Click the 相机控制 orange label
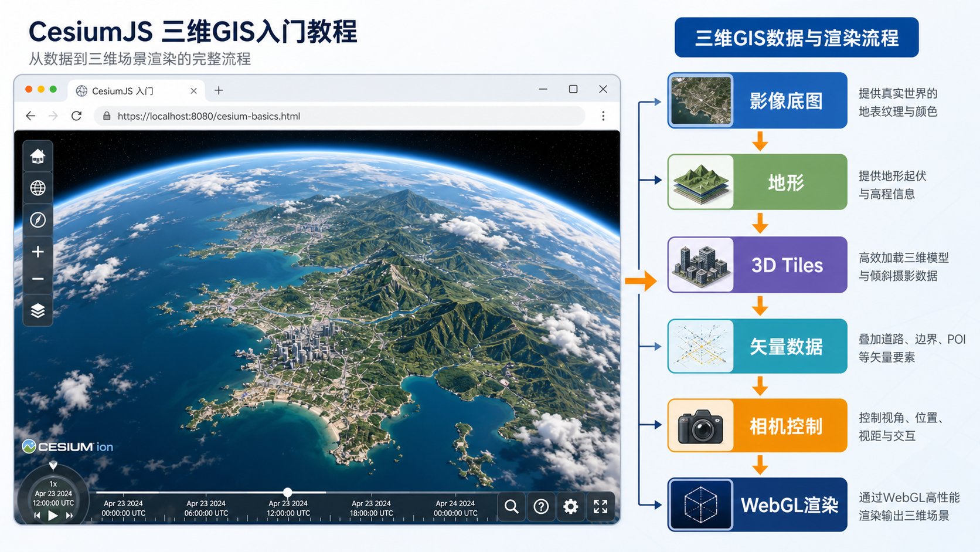The image size is (980, 552). click(x=787, y=426)
